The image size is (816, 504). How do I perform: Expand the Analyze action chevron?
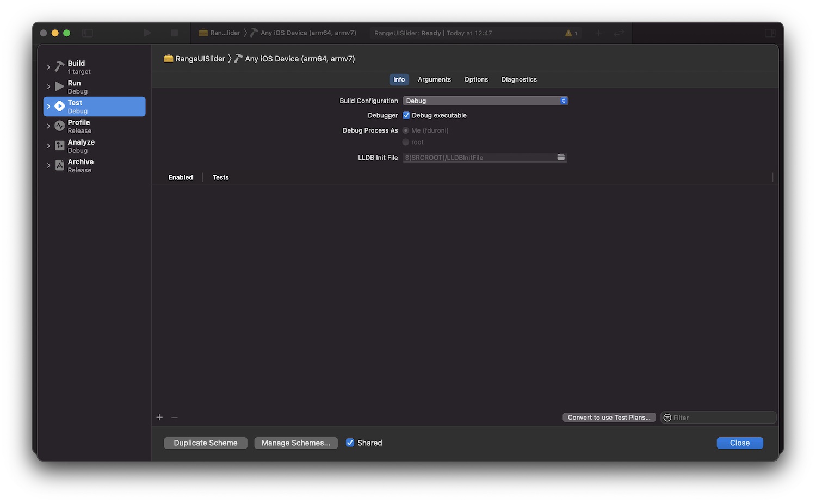tap(48, 146)
